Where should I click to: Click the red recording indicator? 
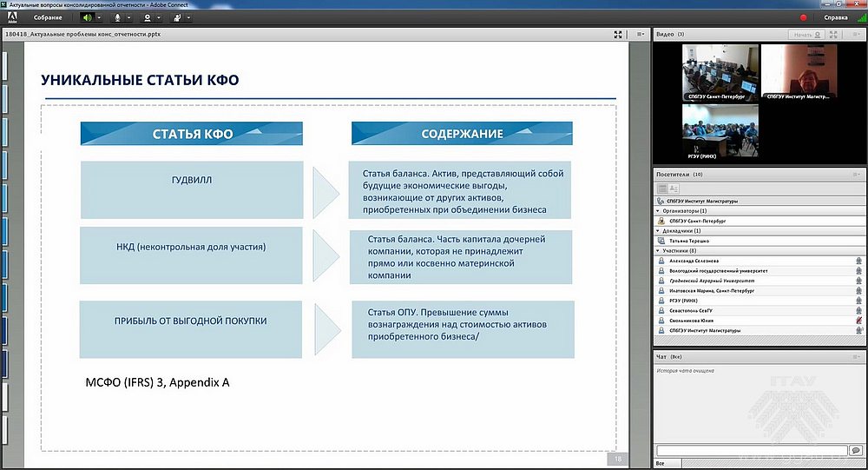(x=803, y=17)
